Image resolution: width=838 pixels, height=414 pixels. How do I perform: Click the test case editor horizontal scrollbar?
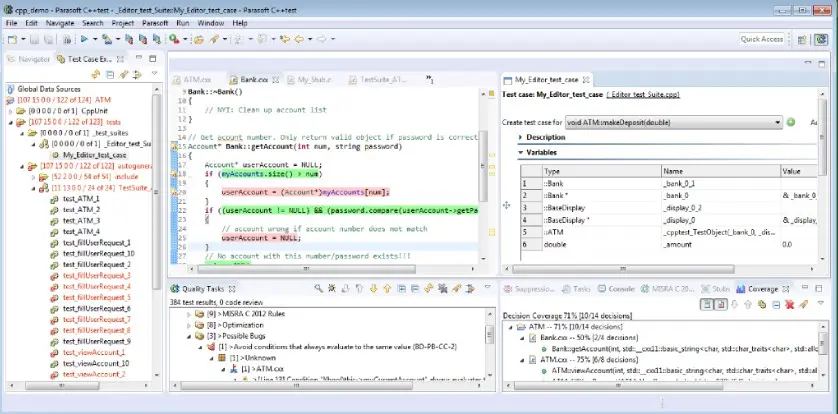[x=623, y=269]
